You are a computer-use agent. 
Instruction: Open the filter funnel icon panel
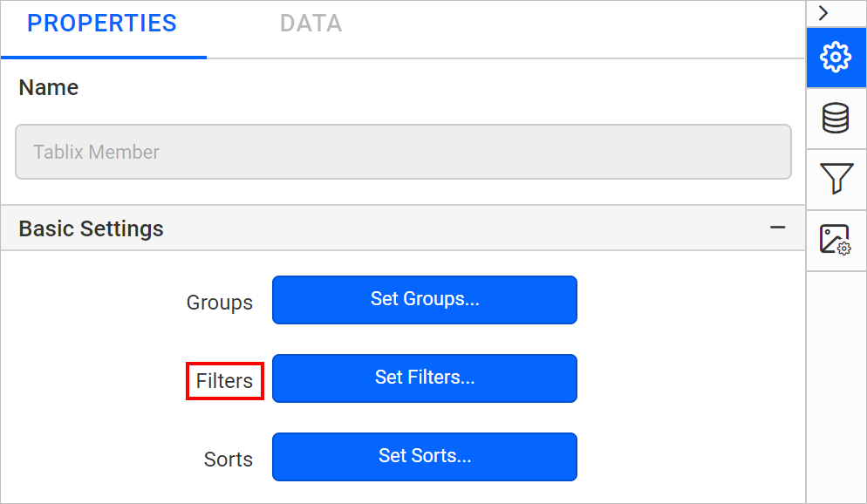coord(836,179)
